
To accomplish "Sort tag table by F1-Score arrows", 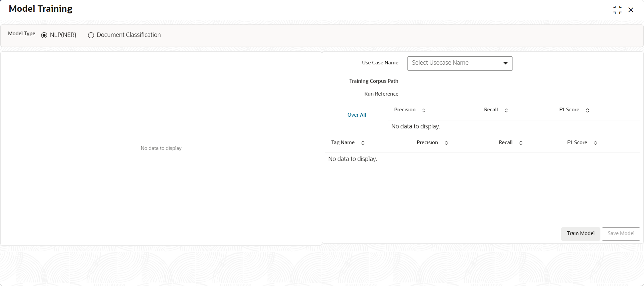I will coord(595,143).
